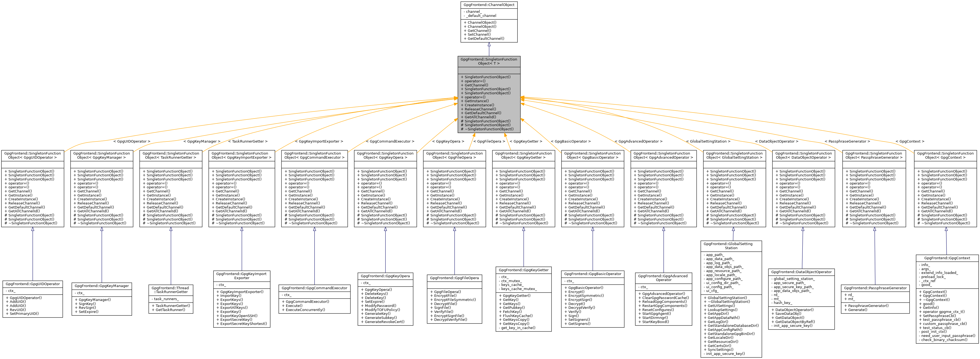Click the '< GpgFileOpera >' edge label
980x359 pixels.
point(489,141)
